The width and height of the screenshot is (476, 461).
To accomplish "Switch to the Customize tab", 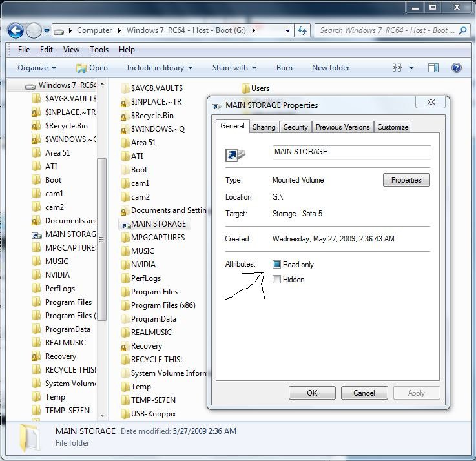I will (393, 127).
